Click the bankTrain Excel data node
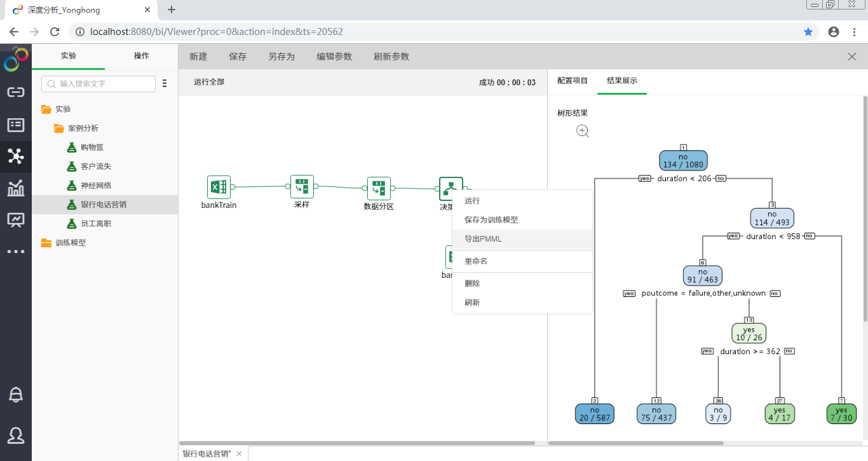Screen dimensions: 868x461 tap(219, 187)
